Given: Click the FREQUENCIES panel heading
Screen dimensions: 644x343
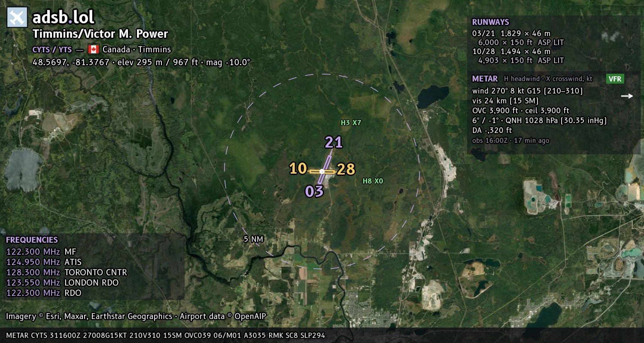Looking at the screenshot, I should pos(32,240).
